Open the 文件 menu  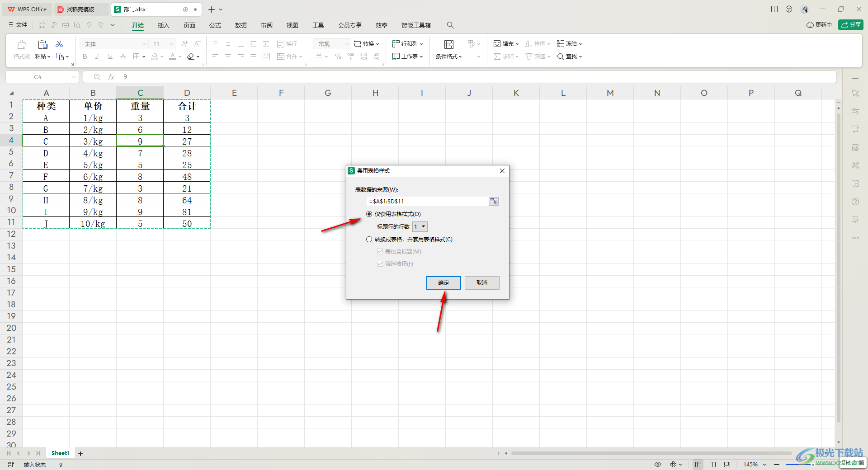tap(18, 25)
